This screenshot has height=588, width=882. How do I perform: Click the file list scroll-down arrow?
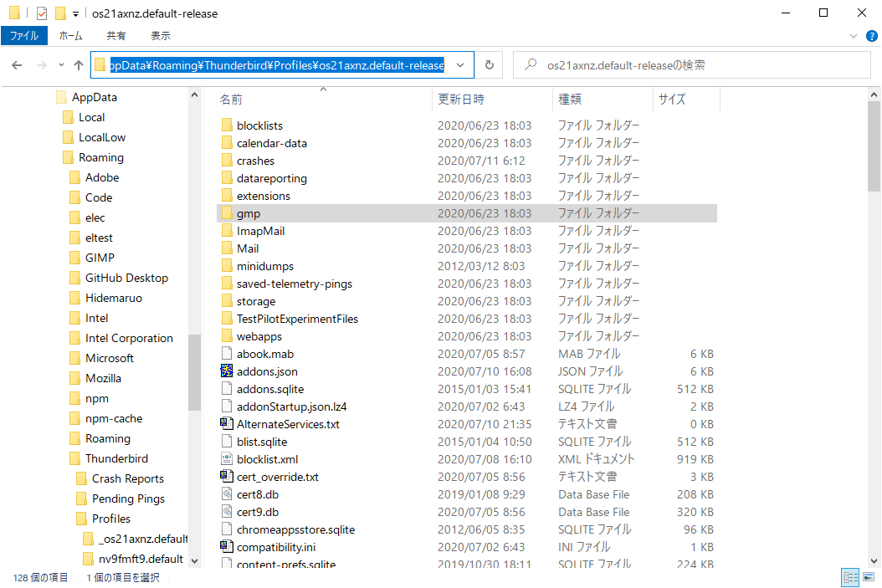[874, 561]
